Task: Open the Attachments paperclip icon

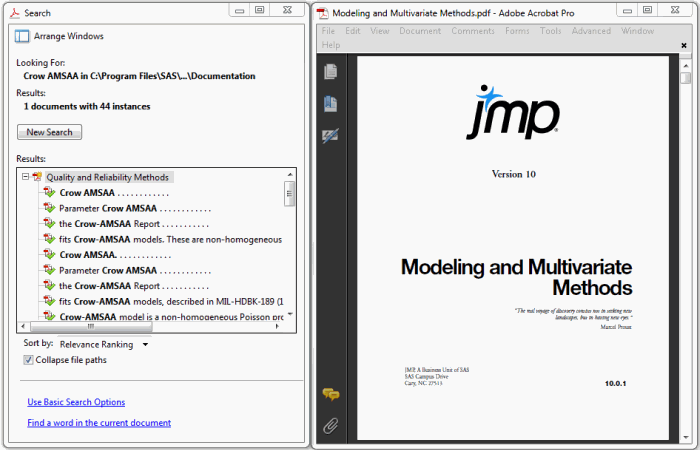Action: 330,426
